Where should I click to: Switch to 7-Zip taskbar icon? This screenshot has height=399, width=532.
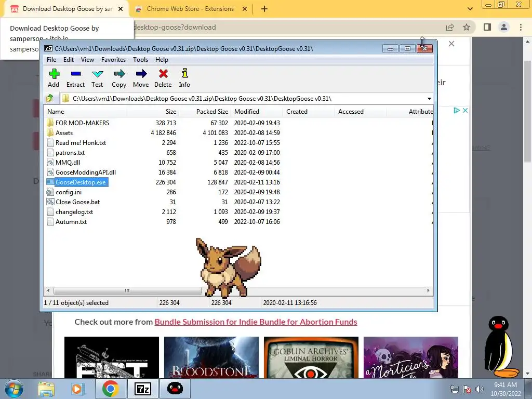[142, 389]
